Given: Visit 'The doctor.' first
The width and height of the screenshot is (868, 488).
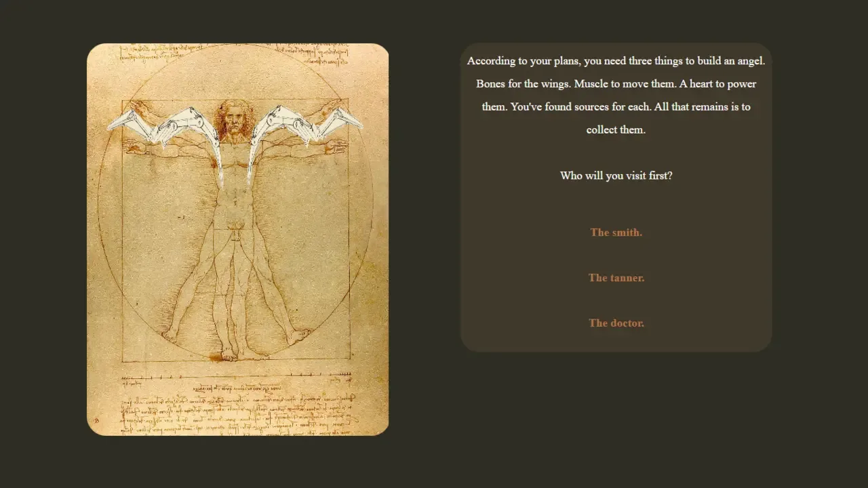Looking at the screenshot, I should (616, 323).
